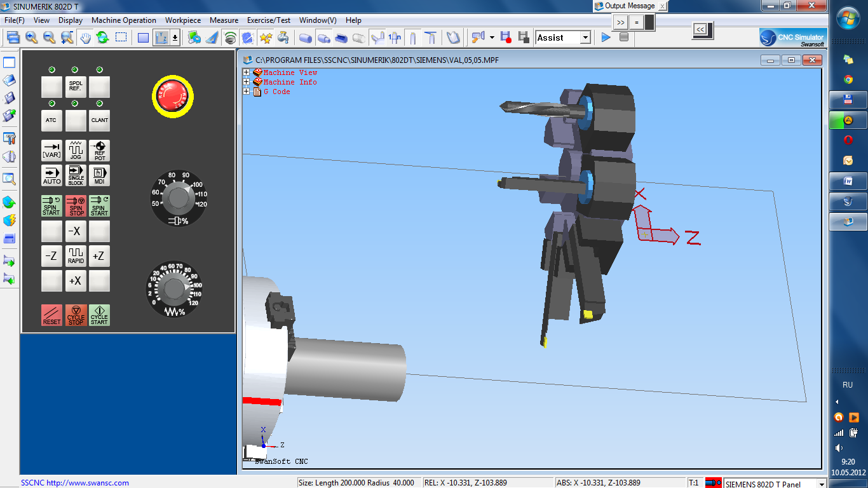Select the pan hand tool

[85, 37]
